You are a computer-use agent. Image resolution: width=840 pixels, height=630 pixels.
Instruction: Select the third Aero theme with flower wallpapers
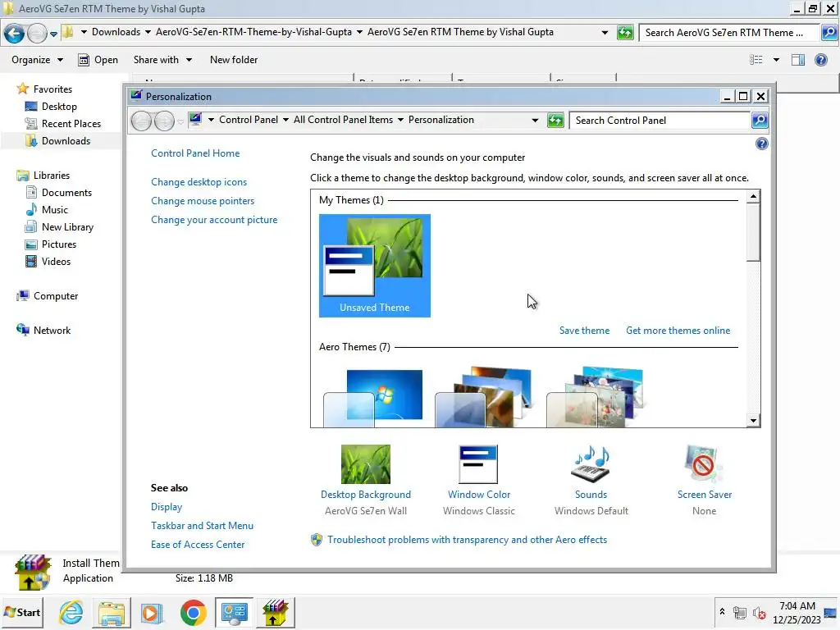[596, 397]
